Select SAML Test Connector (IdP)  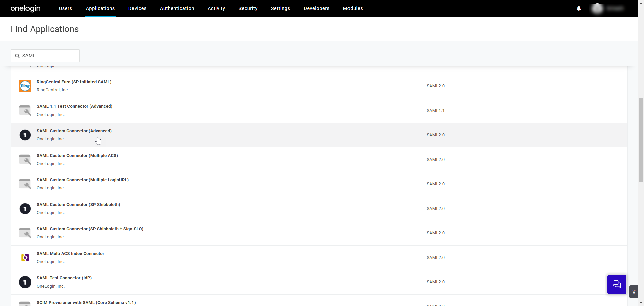click(x=319, y=282)
